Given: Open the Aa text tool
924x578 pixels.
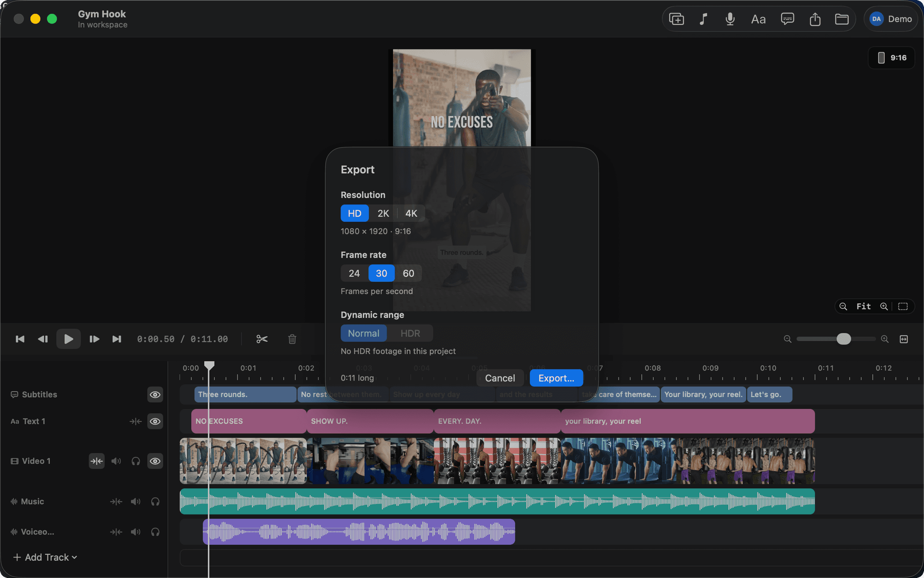Looking at the screenshot, I should point(758,19).
